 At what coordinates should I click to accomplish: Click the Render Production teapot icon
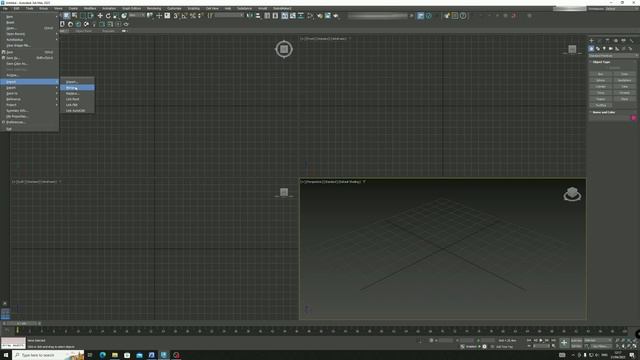[x=336, y=16]
